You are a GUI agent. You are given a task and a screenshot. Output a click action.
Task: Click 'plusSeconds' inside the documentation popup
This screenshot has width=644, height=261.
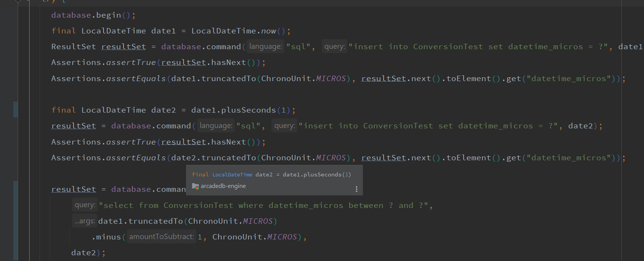(x=322, y=175)
